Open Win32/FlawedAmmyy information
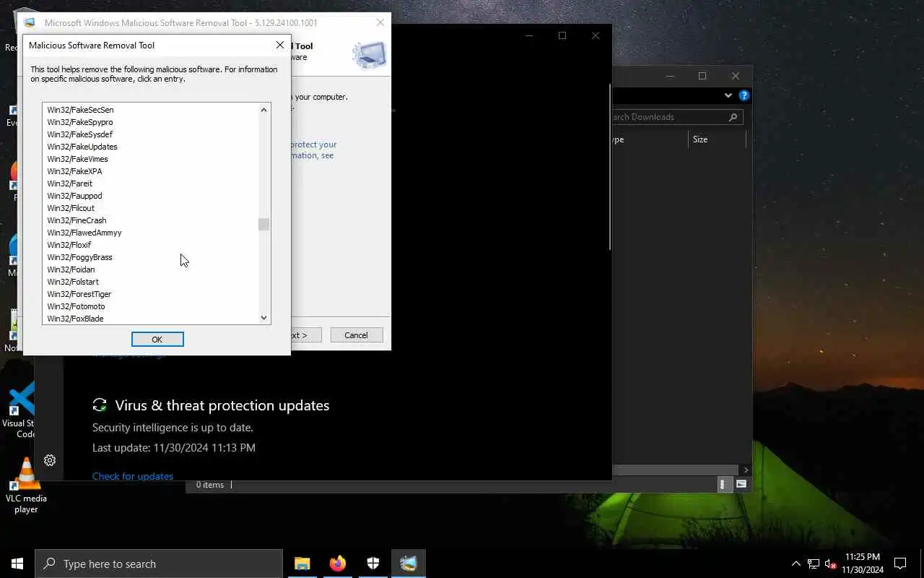The width and height of the screenshot is (924, 578). click(84, 233)
